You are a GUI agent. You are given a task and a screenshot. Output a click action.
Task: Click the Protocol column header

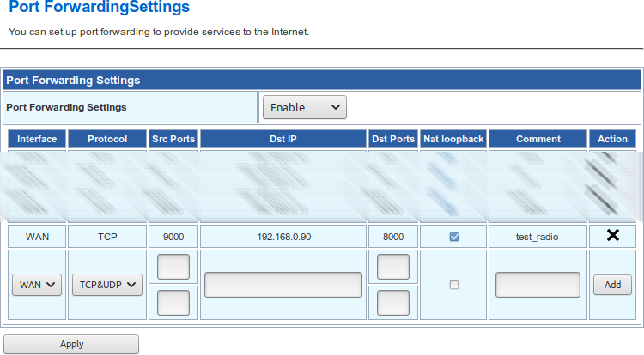tap(107, 139)
